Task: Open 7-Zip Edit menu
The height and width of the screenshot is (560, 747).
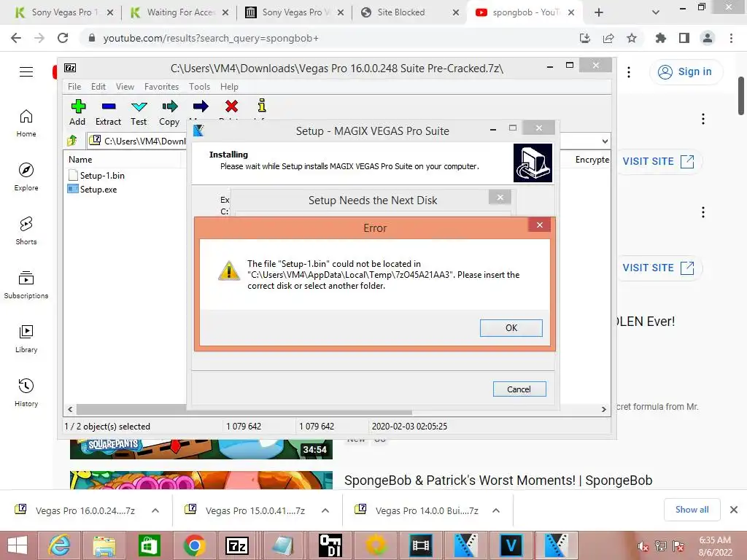Action: tap(98, 87)
